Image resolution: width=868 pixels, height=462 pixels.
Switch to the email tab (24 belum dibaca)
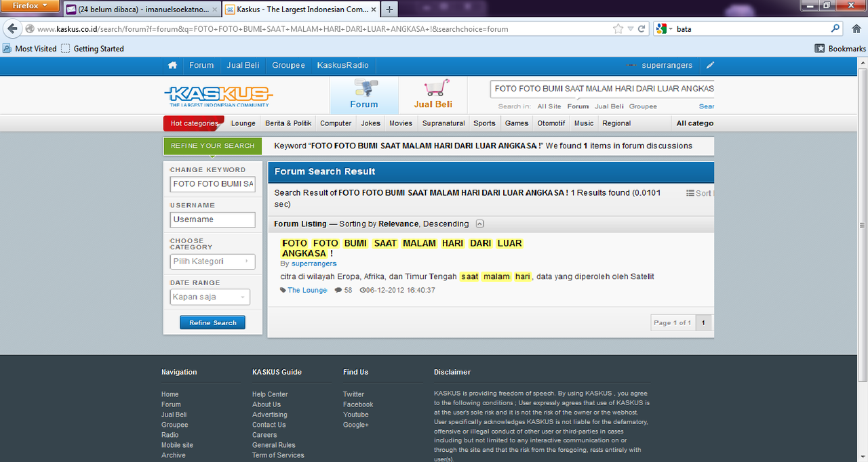[x=142, y=9]
